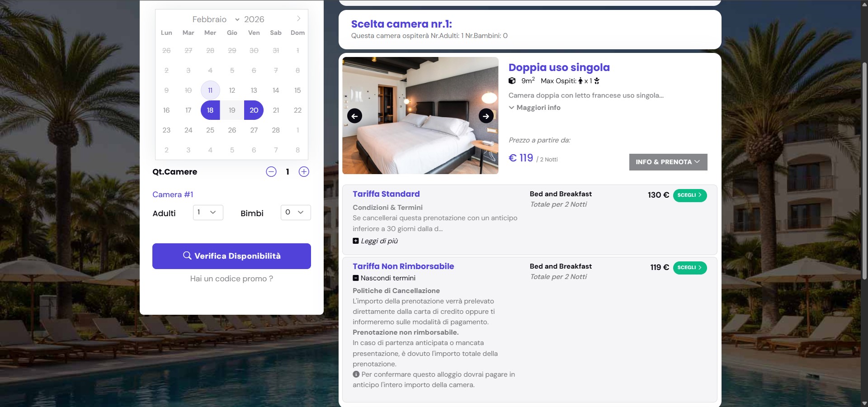The width and height of the screenshot is (868, 407).
Task: Click the page vertical scrollbar
Action: click(x=864, y=172)
